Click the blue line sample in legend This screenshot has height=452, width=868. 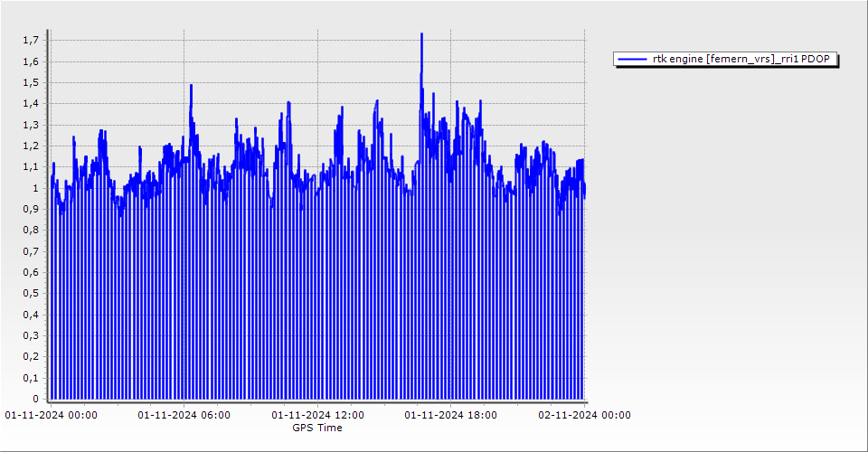[632, 59]
